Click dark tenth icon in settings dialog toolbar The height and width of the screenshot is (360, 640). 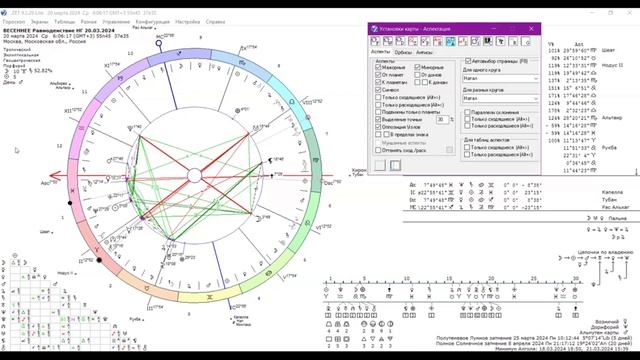(x=488, y=41)
